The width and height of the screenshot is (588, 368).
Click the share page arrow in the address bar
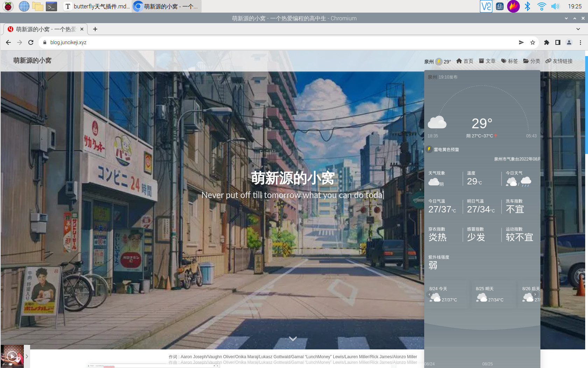(x=521, y=42)
